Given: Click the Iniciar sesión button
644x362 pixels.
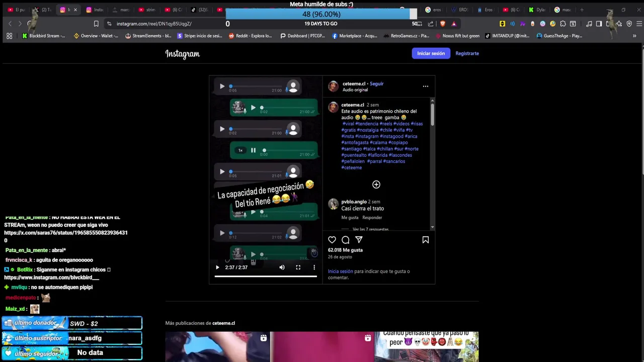Looking at the screenshot, I should click(x=431, y=53).
